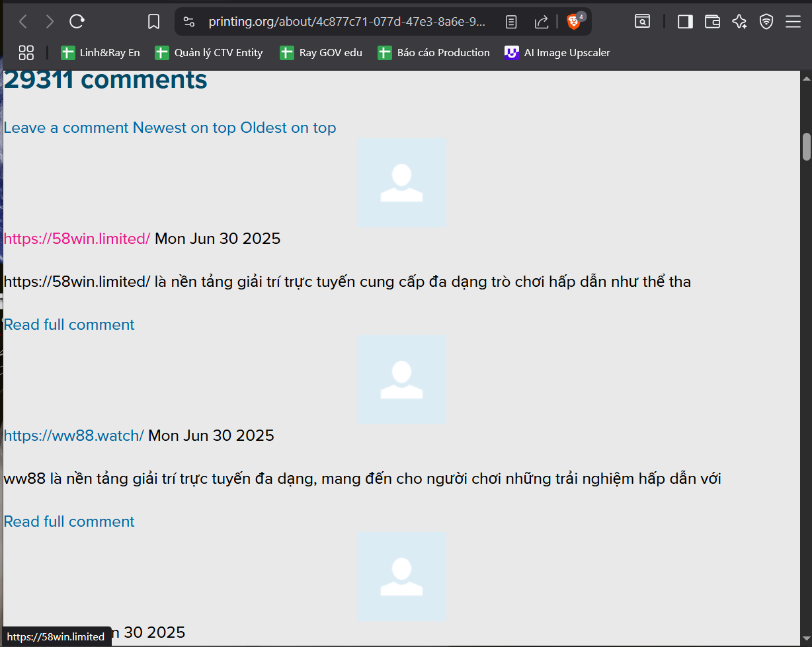
Task: Open Brave Shields lion icon
Action: click(573, 22)
